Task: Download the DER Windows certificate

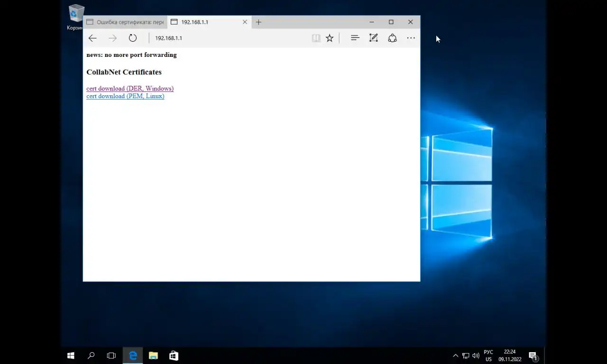Action: click(x=130, y=89)
